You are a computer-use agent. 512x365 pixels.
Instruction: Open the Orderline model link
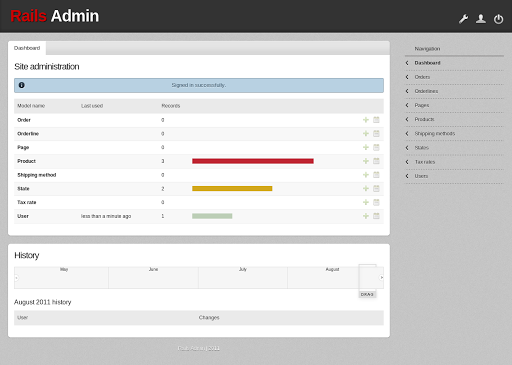point(28,133)
